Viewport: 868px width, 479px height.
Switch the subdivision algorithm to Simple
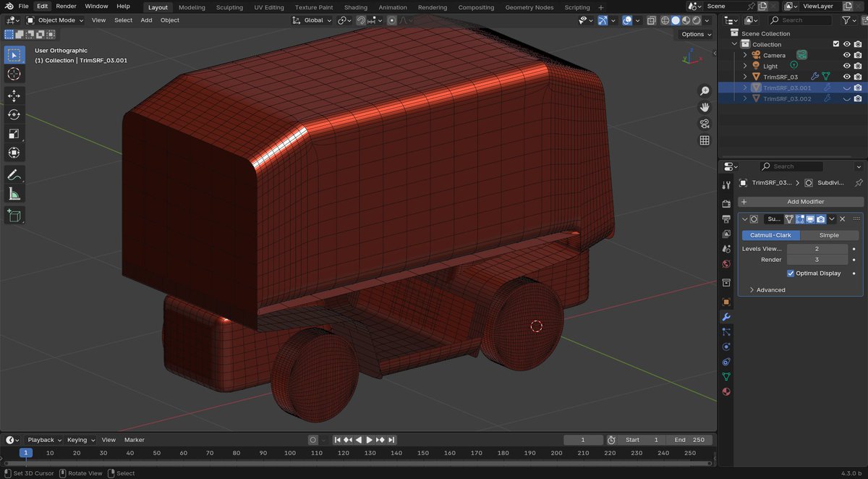[x=830, y=234]
